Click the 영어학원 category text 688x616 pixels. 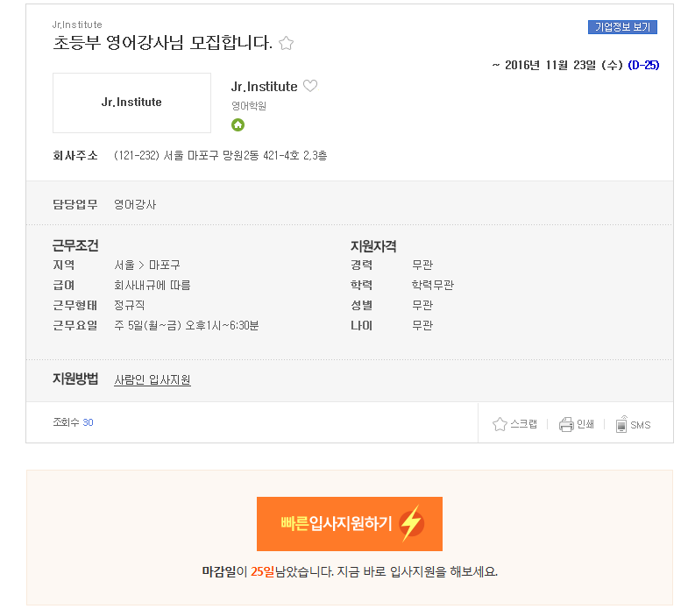(x=249, y=106)
